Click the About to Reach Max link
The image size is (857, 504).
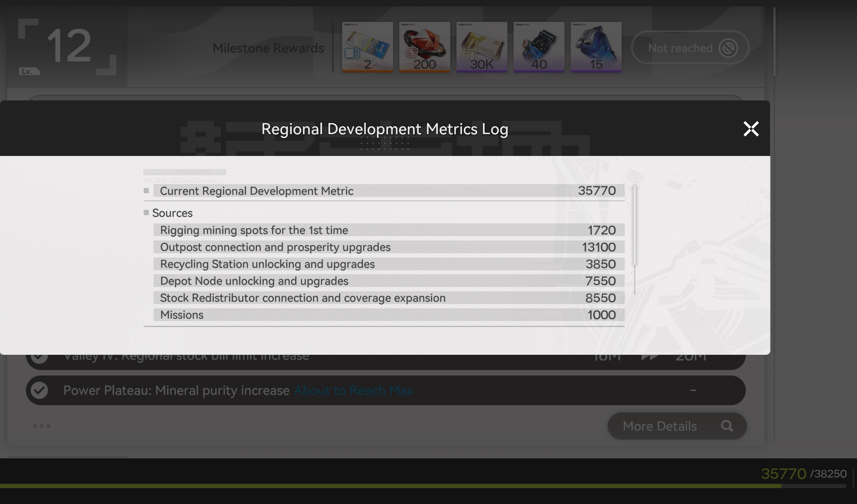353,390
